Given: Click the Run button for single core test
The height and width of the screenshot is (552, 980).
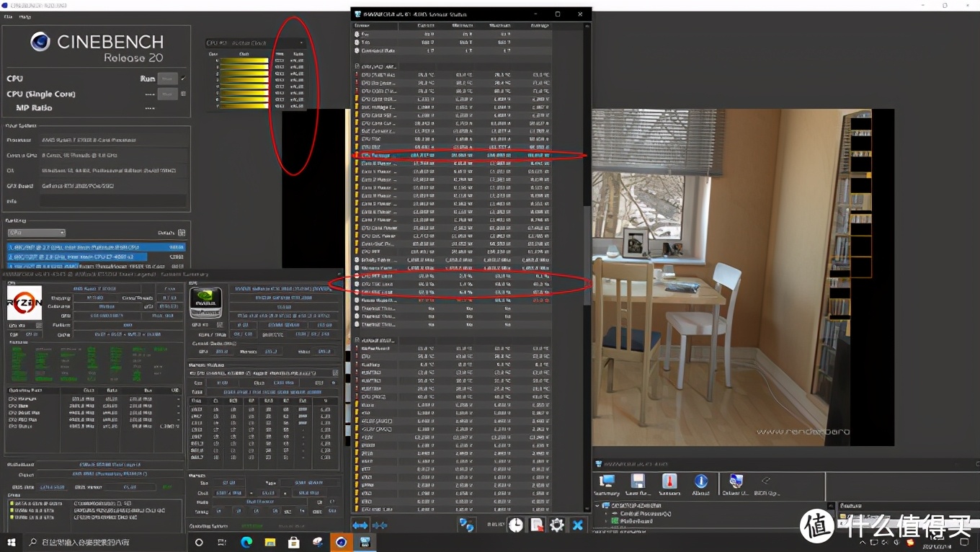Looking at the screenshot, I should 167,94.
